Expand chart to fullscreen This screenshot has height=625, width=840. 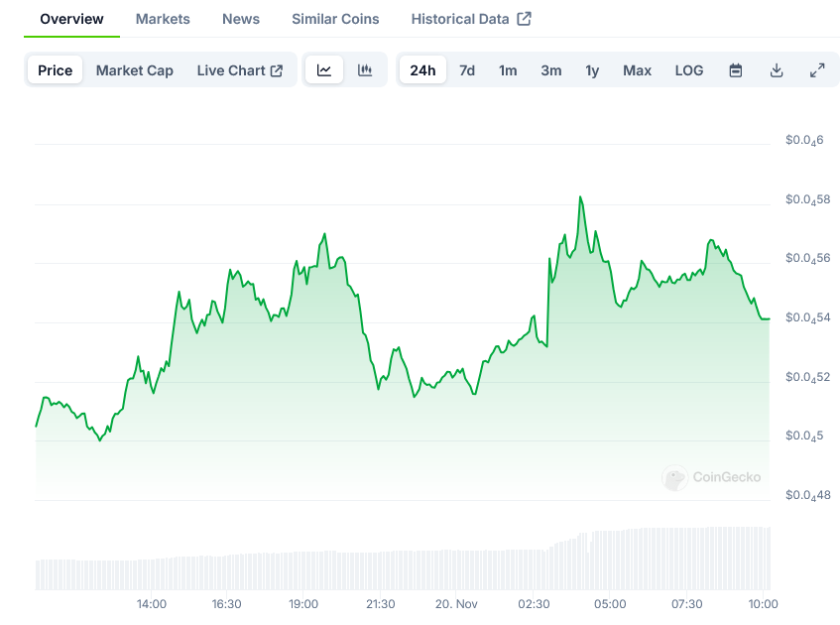coord(817,70)
